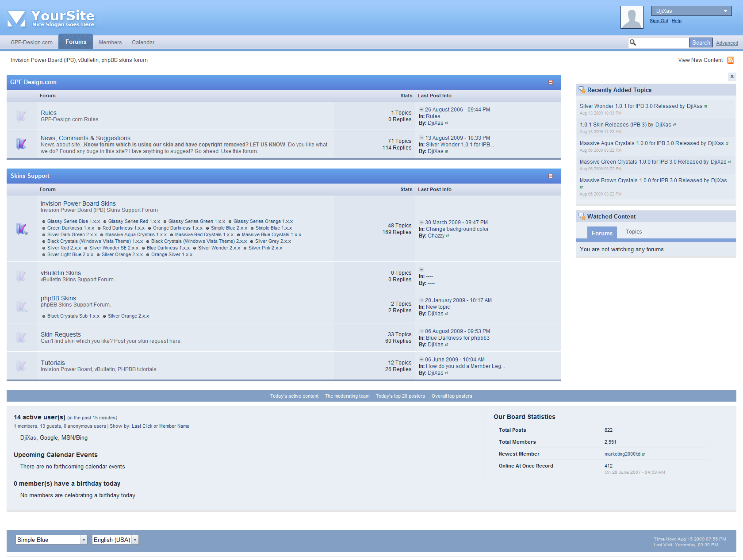The width and height of the screenshot is (743, 560).
Task: Open the Members tab
Action: tap(110, 42)
